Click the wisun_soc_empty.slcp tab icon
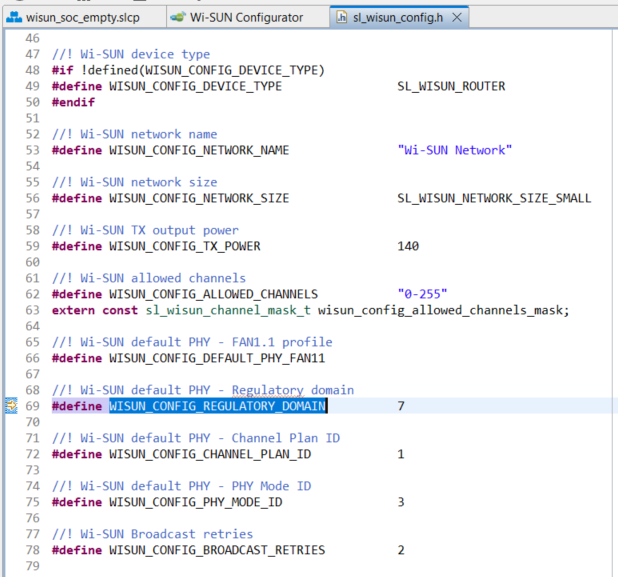 [15, 18]
